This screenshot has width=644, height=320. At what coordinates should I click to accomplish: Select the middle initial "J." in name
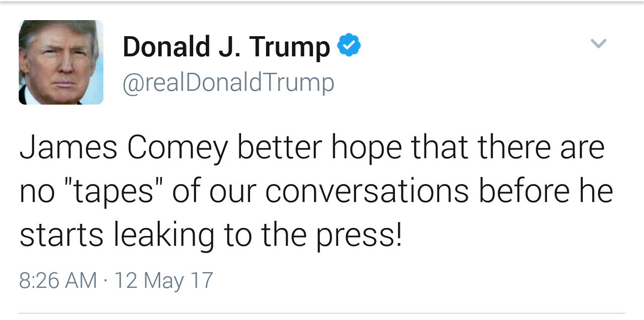[x=229, y=47]
